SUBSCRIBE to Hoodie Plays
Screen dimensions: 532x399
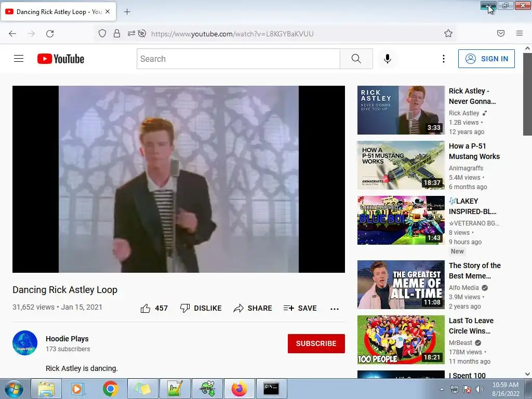click(316, 343)
